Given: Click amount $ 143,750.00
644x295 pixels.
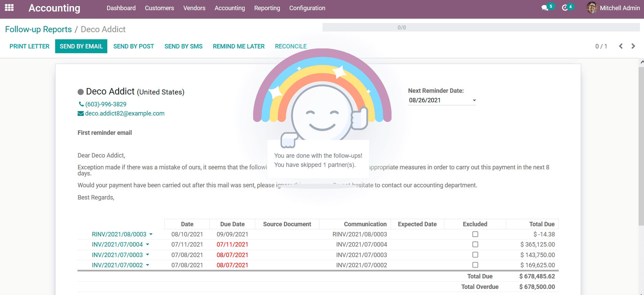Looking at the screenshot, I should 538,255.
